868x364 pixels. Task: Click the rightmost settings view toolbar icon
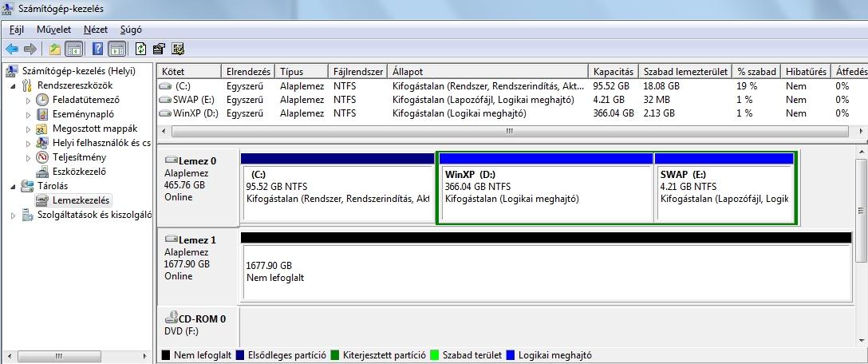pos(178,49)
